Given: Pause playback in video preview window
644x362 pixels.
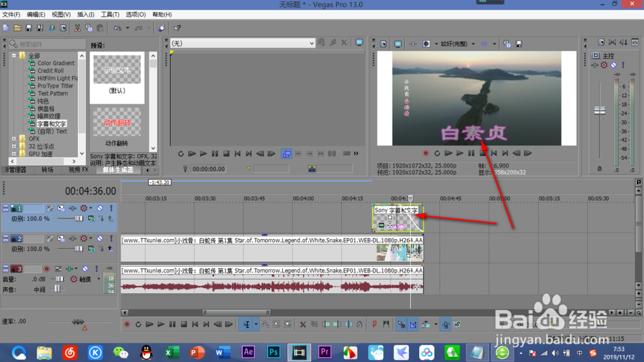Looking at the screenshot, I should [471, 153].
